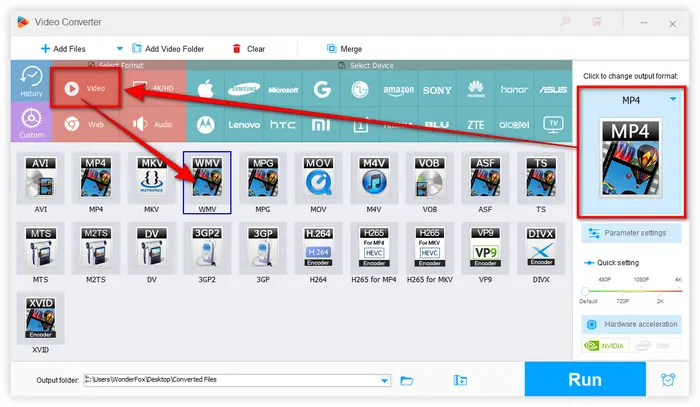
Task: Clear the file list
Action: coord(249,49)
